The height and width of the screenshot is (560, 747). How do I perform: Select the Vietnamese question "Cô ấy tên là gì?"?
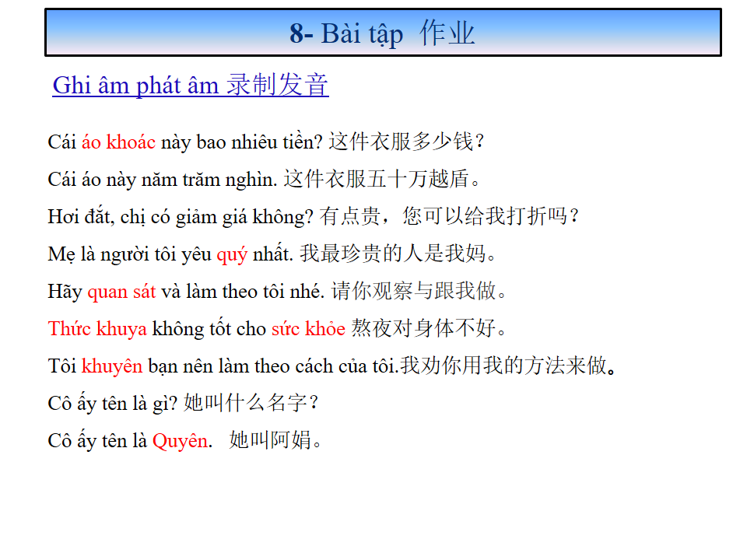click(x=113, y=404)
